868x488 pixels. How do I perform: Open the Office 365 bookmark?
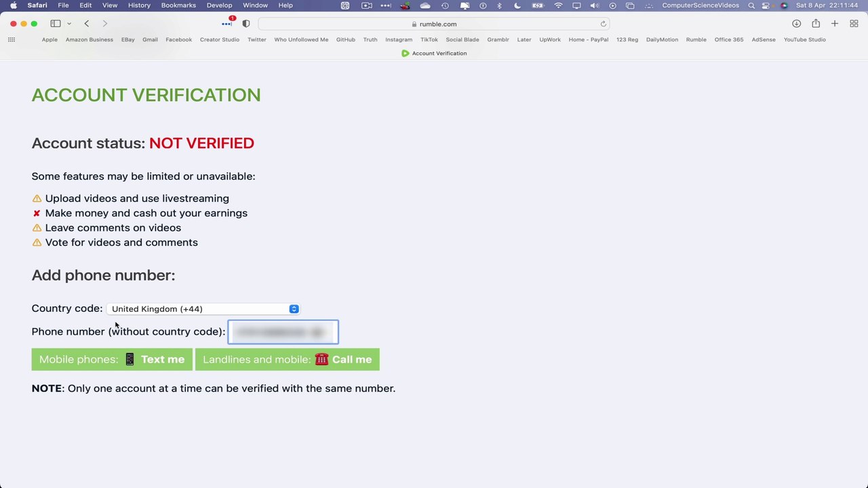[x=729, y=39]
